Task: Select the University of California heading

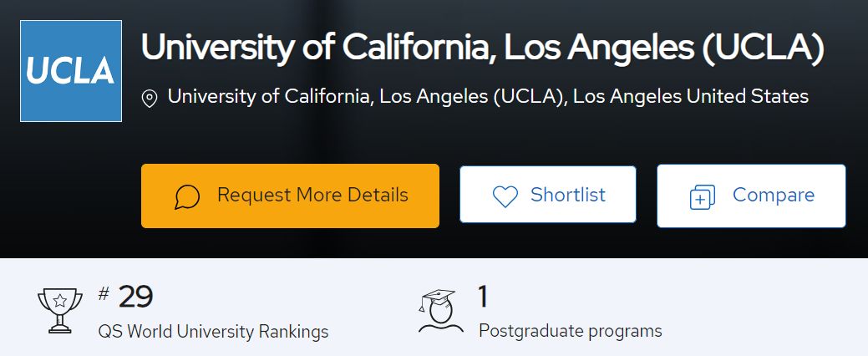Action: [x=483, y=48]
